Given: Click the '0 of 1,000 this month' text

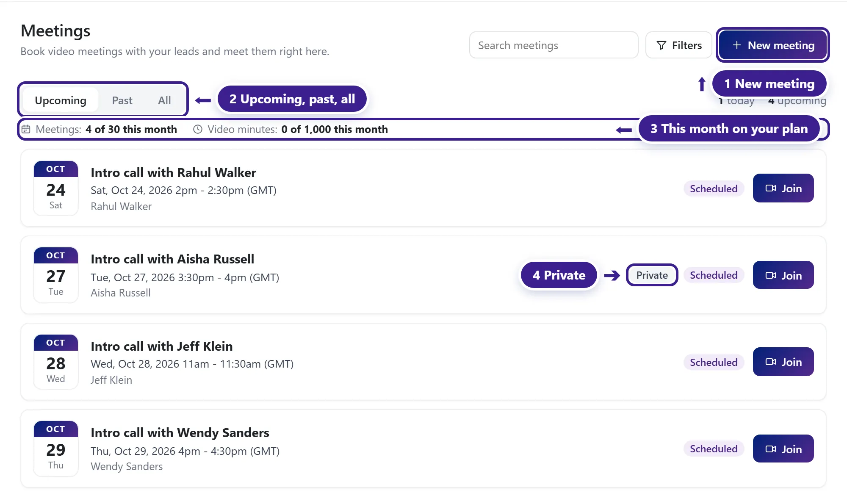Looking at the screenshot, I should (335, 129).
